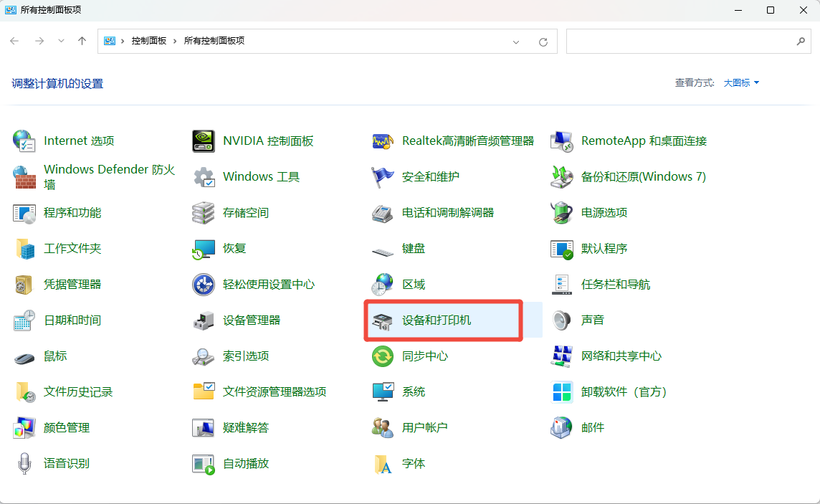Go up one level with the Up arrow

pyautogui.click(x=82, y=41)
